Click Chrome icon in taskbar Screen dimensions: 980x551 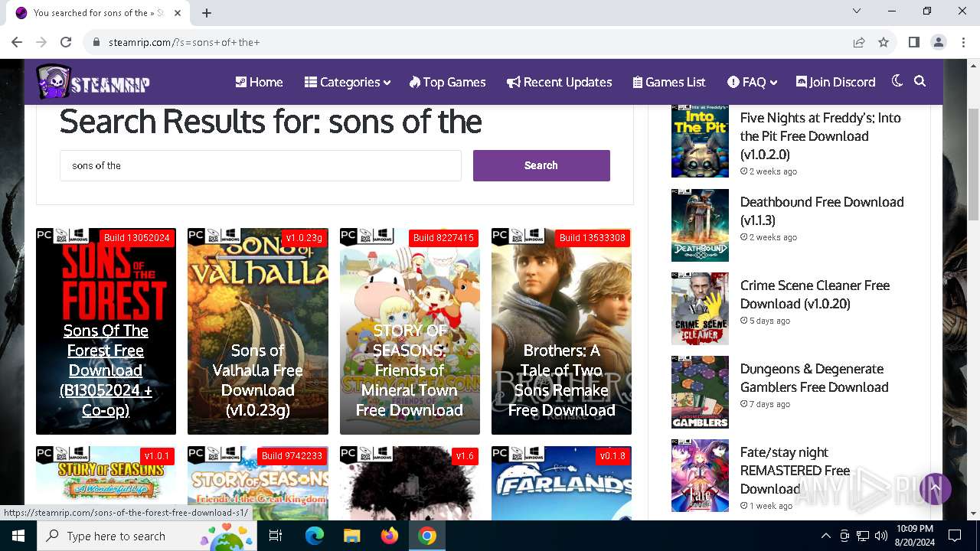point(427,536)
